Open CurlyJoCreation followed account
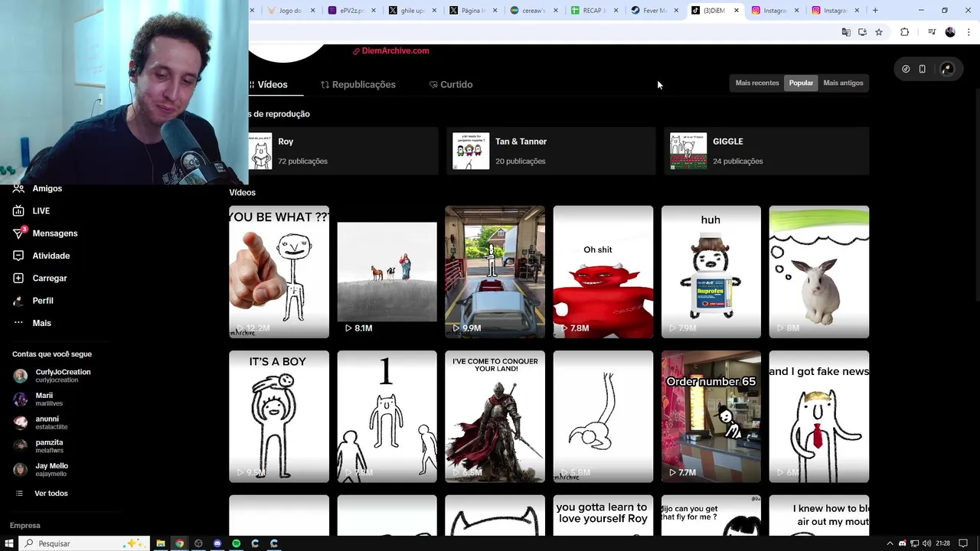The image size is (980, 551). click(x=53, y=376)
